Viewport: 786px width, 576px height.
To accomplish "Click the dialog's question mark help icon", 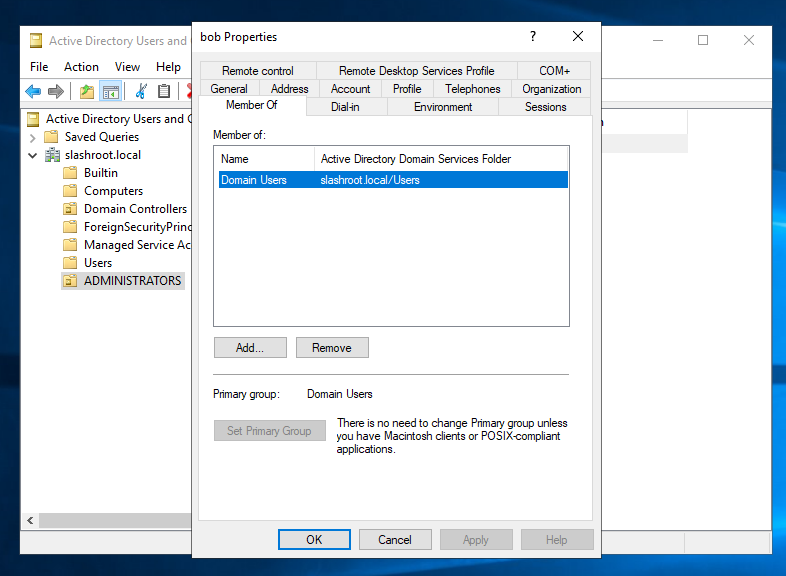I will tap(531, 36).
